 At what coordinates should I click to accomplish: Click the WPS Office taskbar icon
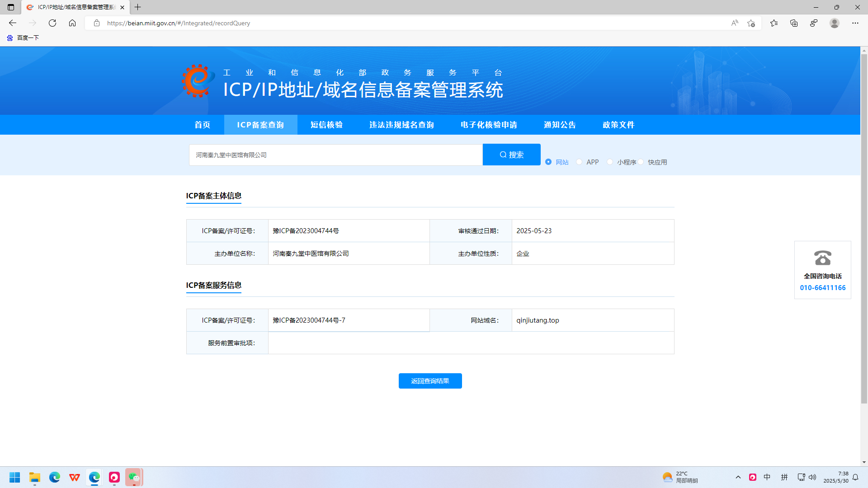[x=75, y=477]
